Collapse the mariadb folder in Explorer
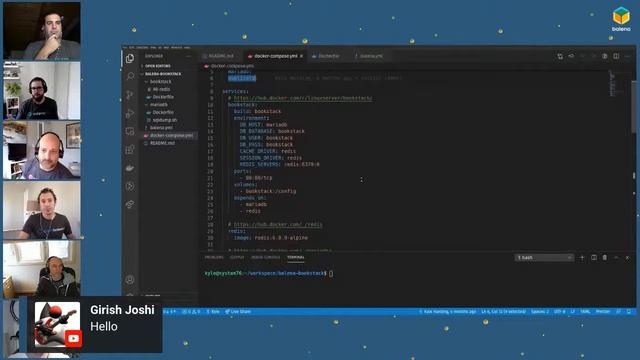The width and height of the screenshot is (640, 360). coord(169,104)
